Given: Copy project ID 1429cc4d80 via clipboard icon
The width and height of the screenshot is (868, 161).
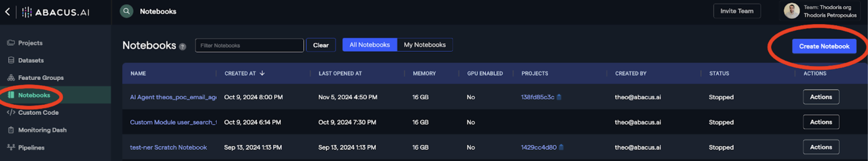Looking at the screenshot, I should pyautogui.click(x=561, y=147).
